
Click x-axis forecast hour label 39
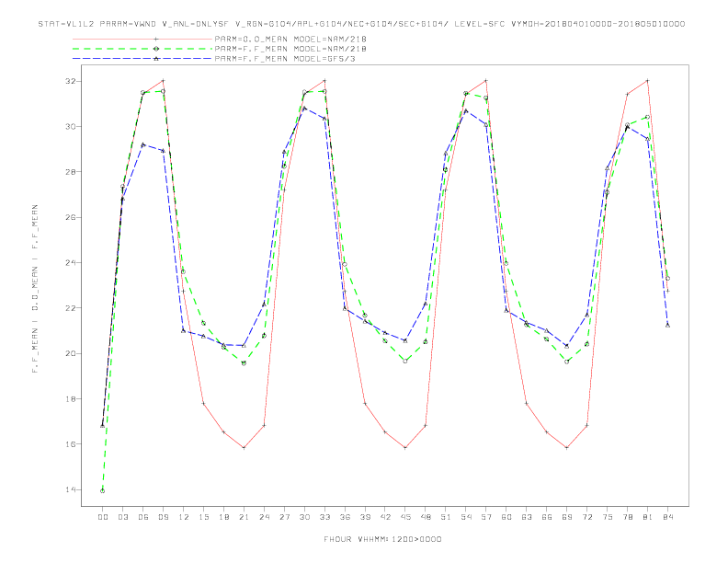coord(366,517)
